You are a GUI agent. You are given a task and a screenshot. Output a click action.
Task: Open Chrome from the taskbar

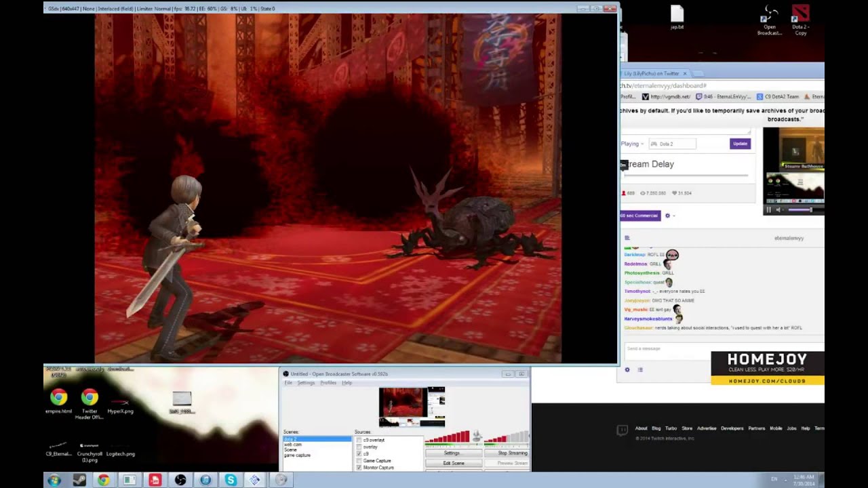pyautogui.click(x=104, y=480)
